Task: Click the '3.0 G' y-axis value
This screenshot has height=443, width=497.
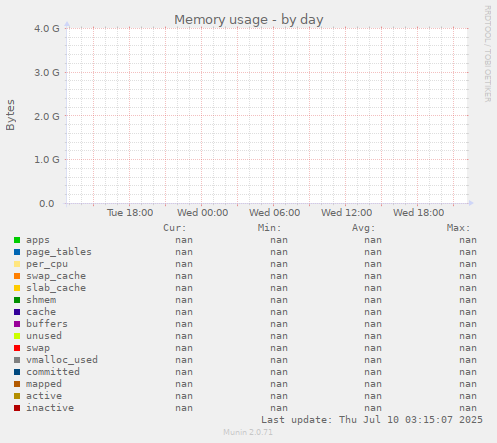Action: pyautogui.click(x=47, y=72)
